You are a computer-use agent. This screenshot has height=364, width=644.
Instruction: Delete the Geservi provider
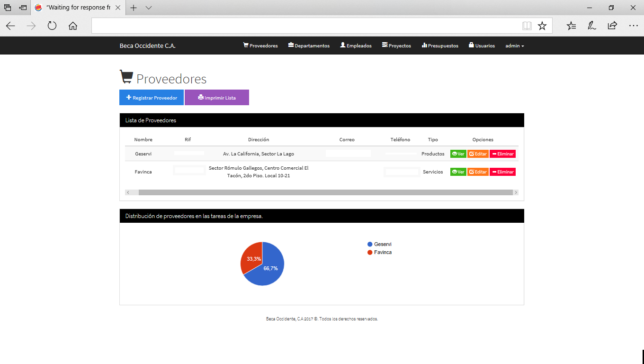pyautogui.click(x=502, y=154)
